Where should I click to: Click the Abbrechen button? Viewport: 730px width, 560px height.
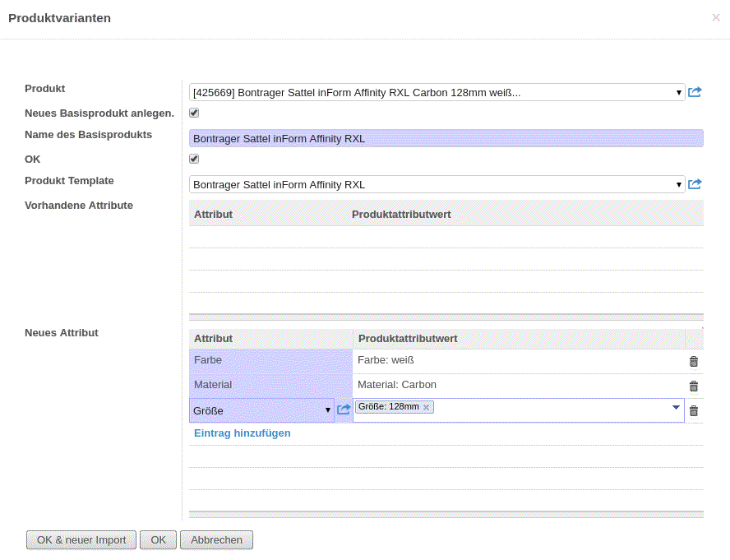click(x=216, y=540)
